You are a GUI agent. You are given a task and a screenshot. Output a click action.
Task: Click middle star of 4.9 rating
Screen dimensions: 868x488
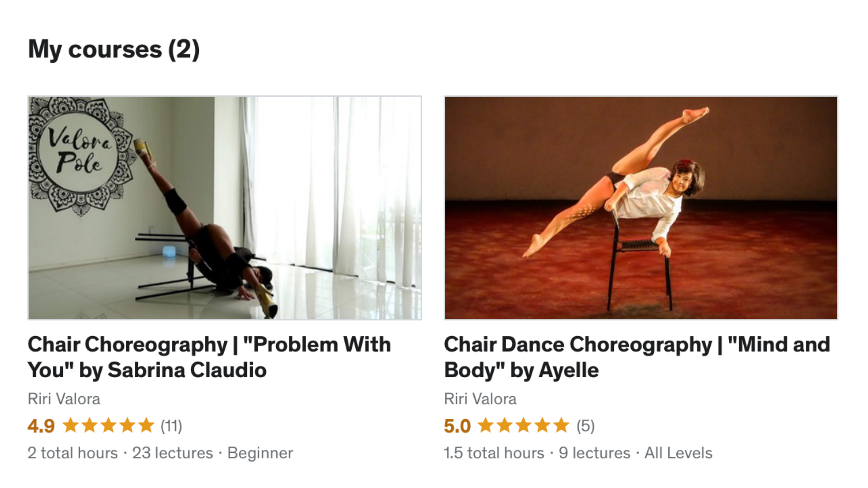tap(108, 425)
